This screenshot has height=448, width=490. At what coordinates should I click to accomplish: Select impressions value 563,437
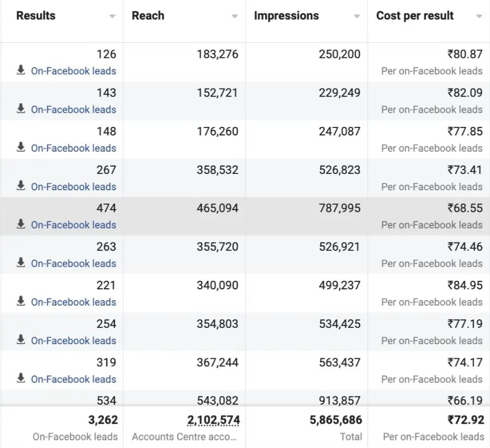click(x=340, y=362)
